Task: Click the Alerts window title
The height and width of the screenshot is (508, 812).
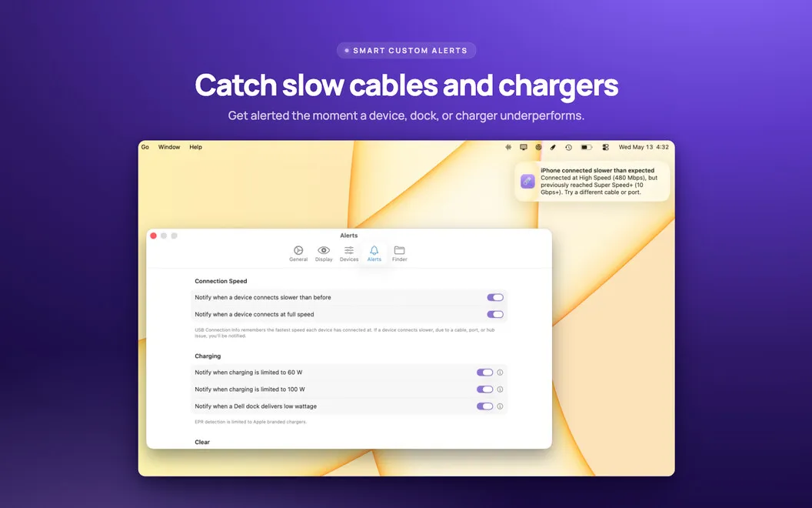Action: coord(349,236)
